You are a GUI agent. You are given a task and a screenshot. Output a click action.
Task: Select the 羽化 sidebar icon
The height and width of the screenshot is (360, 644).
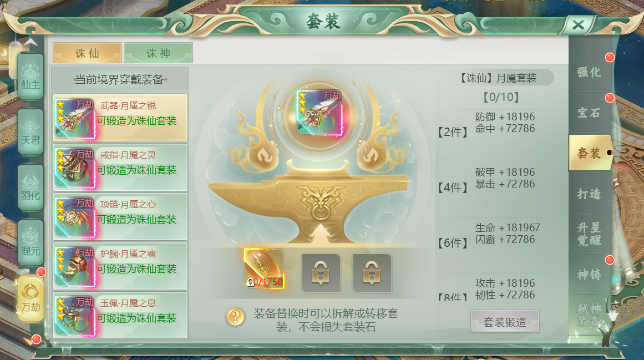31,187
